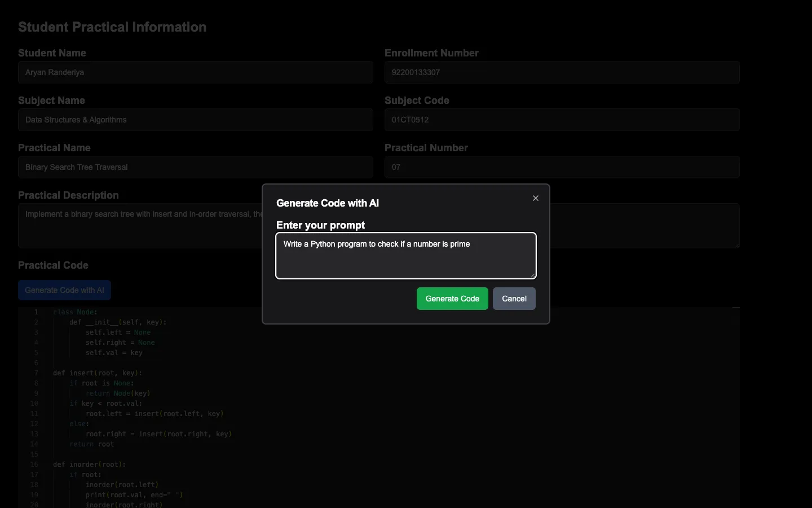Screen dimensions: 812x508
Task: Select the Subject Code input
Action: click(562, 120)
